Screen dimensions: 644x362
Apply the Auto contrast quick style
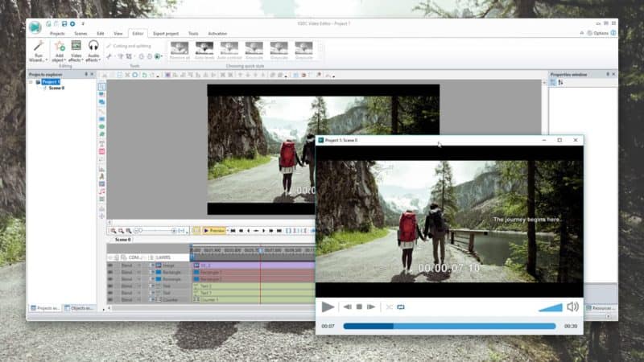[x=229, y=51]
